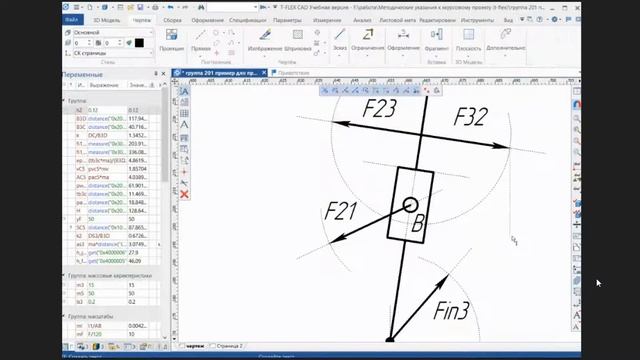The image size is (640, 360).
Task: Switch to the чертеж page tab
Action: pos(195,346)
